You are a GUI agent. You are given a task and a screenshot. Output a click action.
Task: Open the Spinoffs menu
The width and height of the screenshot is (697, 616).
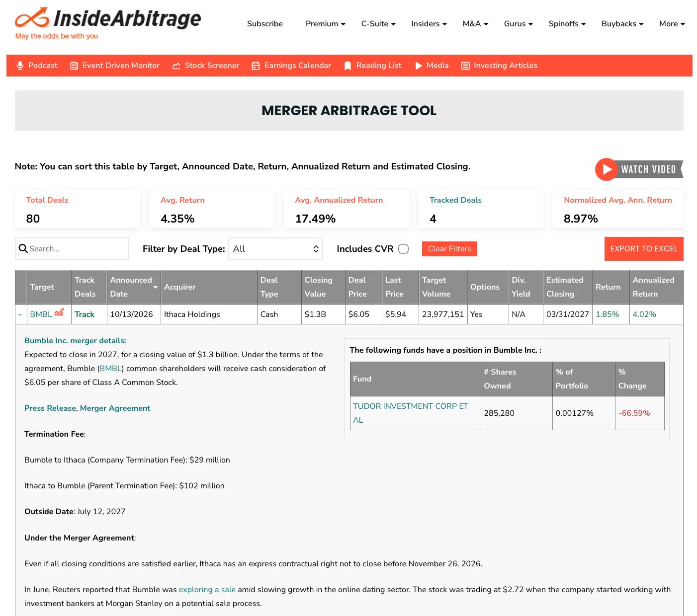click(567, 24)
